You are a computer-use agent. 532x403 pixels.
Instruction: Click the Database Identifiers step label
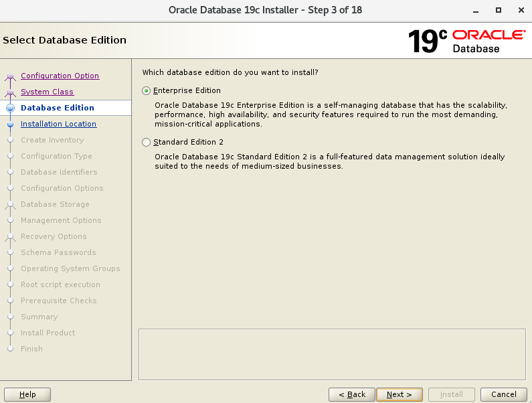[x=59, y=172]
